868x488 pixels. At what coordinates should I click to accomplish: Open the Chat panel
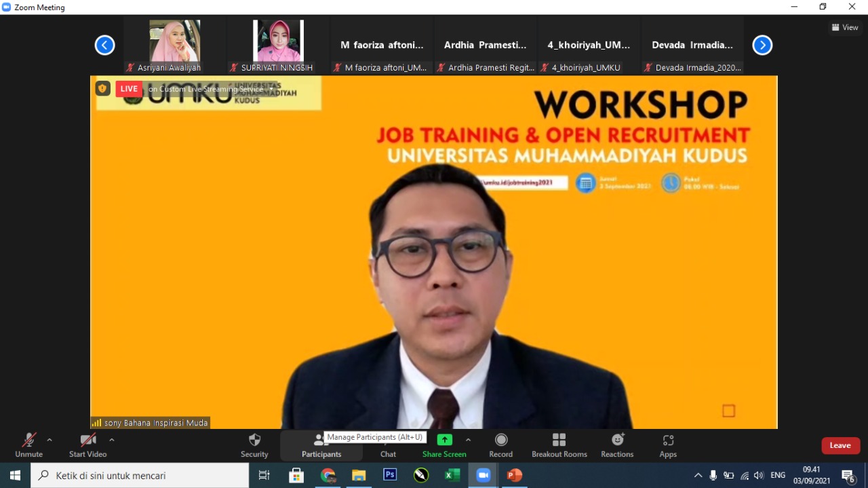[x=388, y=445]
